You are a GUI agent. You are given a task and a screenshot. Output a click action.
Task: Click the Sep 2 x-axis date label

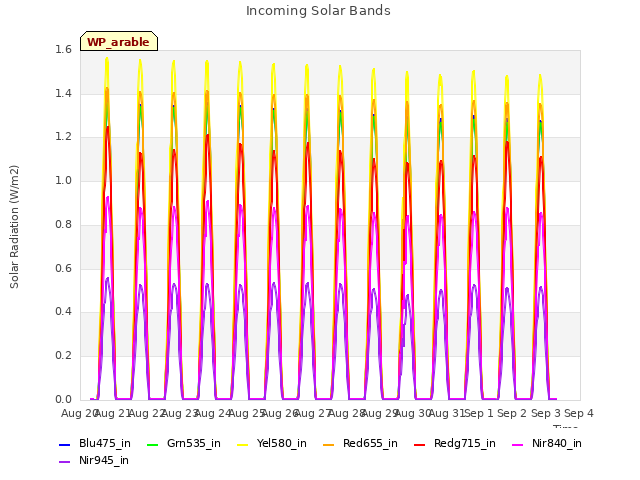click(x=512, y=413)
